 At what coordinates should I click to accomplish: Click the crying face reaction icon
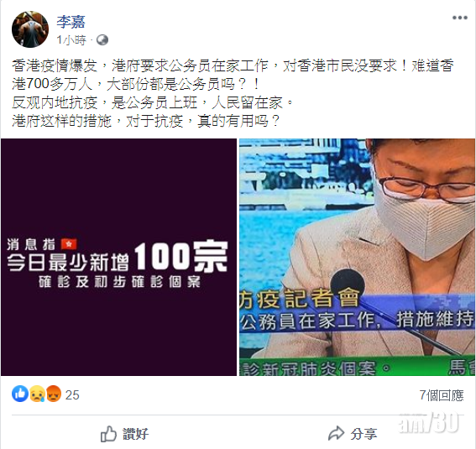tap(37, 394)
